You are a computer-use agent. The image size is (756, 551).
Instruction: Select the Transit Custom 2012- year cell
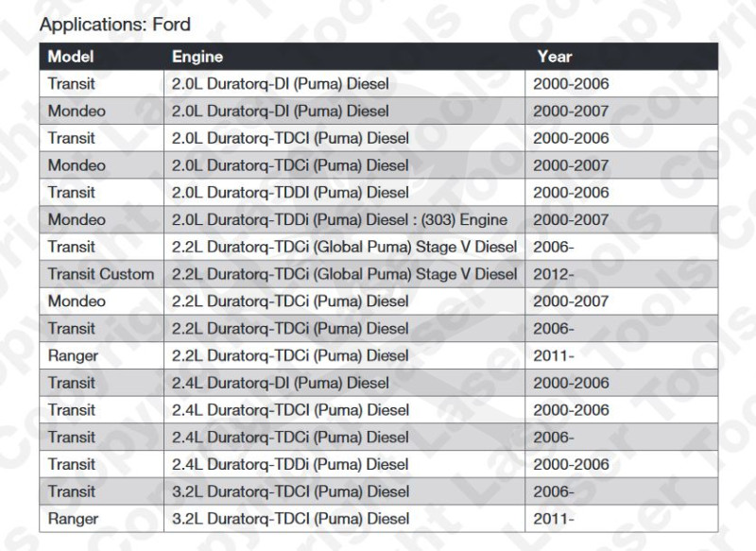pos(622,274)
